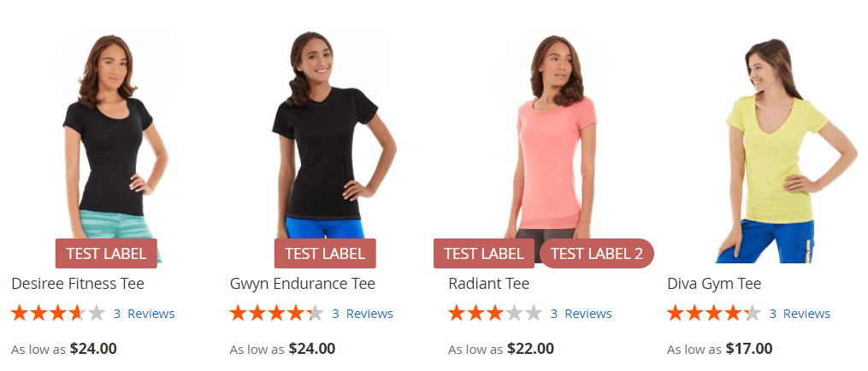Open the Gwyn Endurance Tee title link
This screenshot has width=868, height=371.
(302, 284)
